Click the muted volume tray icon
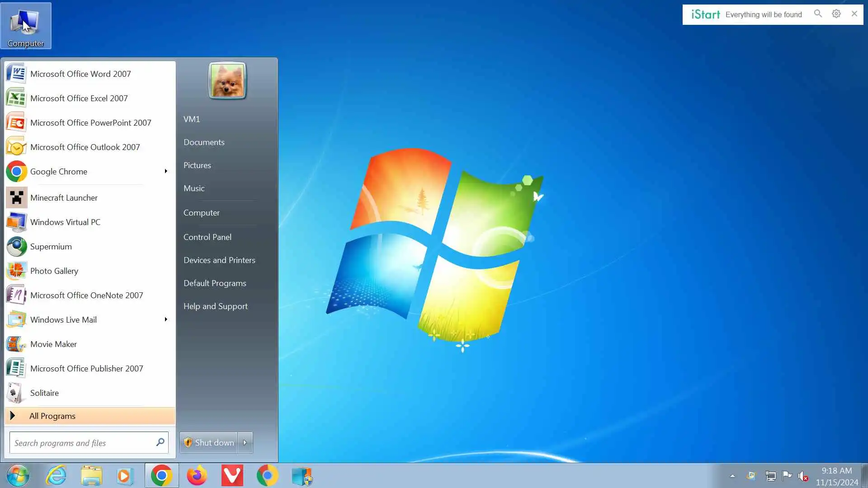 click(x=803, y=476)
